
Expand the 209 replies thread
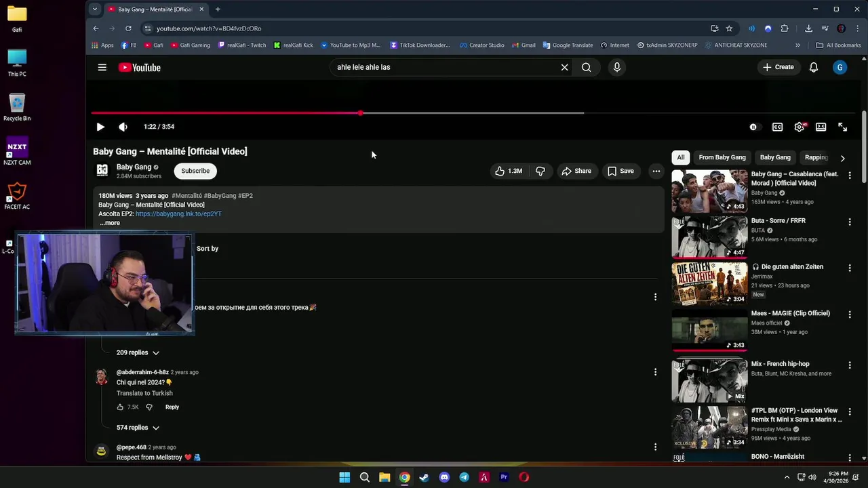point(137,352)
